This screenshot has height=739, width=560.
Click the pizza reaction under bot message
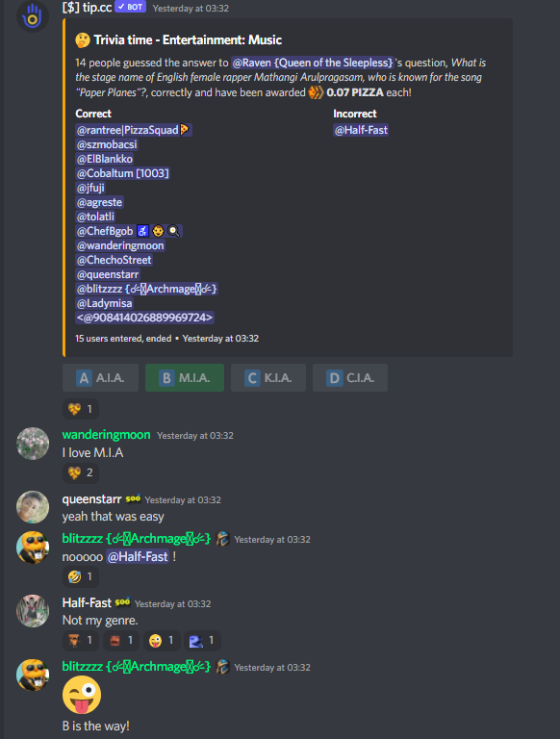(x=81, y=409)
